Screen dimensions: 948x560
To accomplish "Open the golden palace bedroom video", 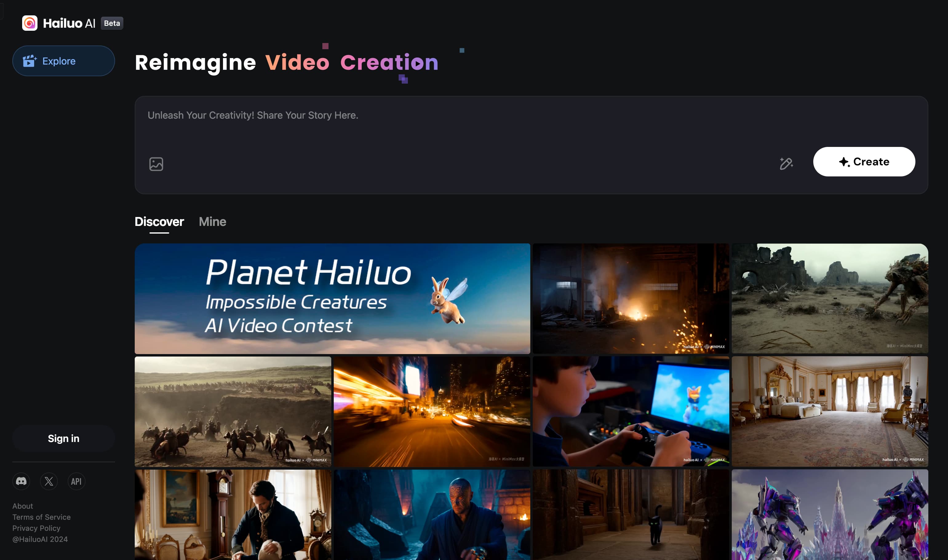I will pyautogui.click(x=830, y=412).
